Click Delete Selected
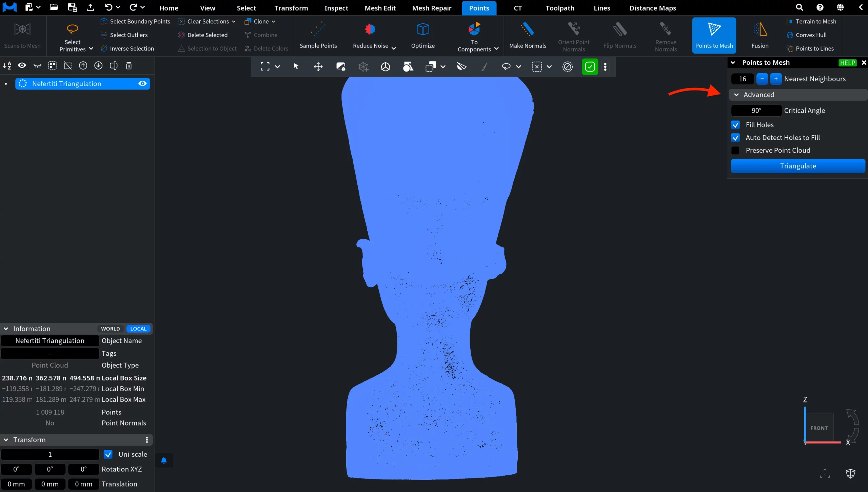The image size is (868, 492). click(203, 35)
